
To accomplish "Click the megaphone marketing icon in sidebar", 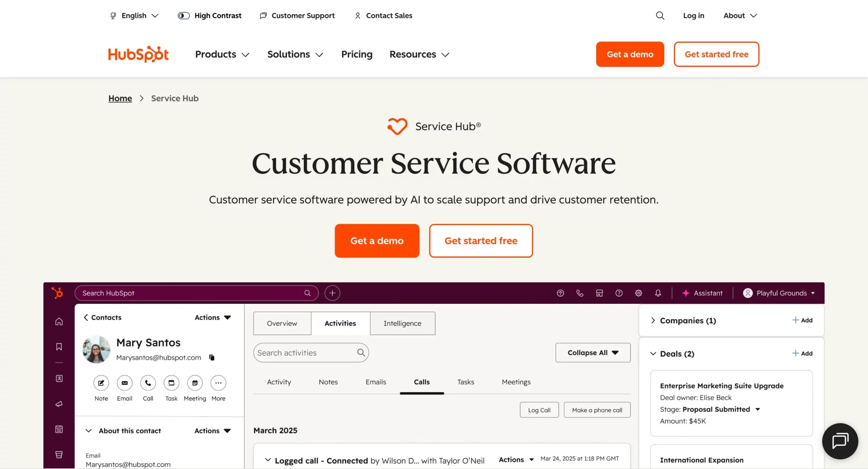I will click(59, 404).
